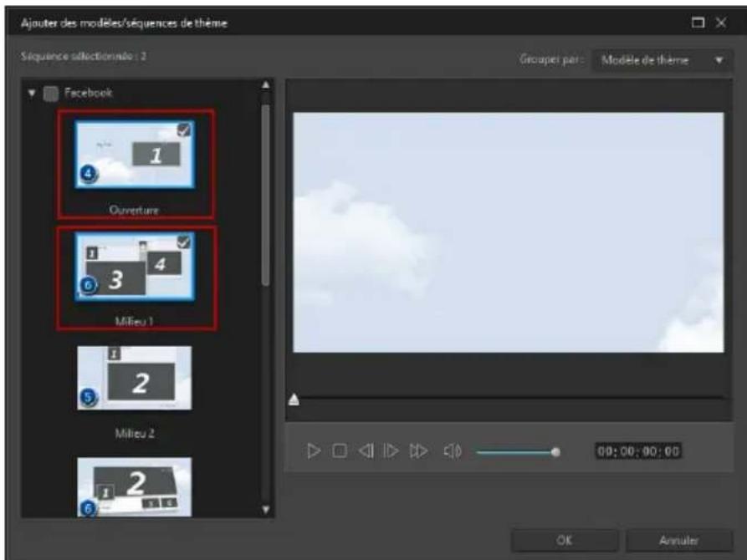The width and height of the screenshot is (747, 560).
Task: Click the Play button in preview controls
Action: tap(314, 451)
